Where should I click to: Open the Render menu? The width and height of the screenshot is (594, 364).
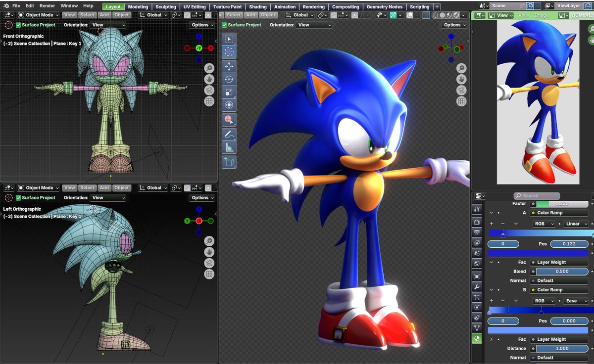[x=48, y=6]
